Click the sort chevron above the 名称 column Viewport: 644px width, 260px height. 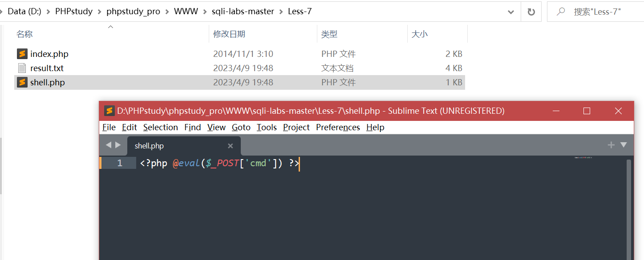[x=110, y=27]
